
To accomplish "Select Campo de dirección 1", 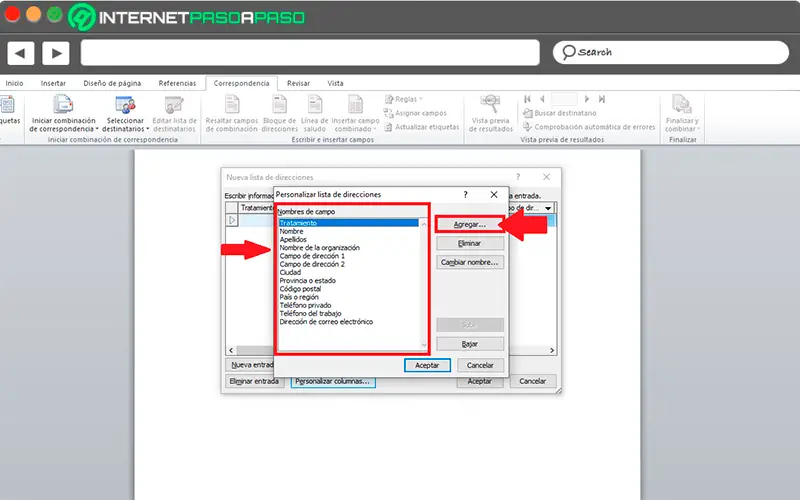I will click(312, 256).
